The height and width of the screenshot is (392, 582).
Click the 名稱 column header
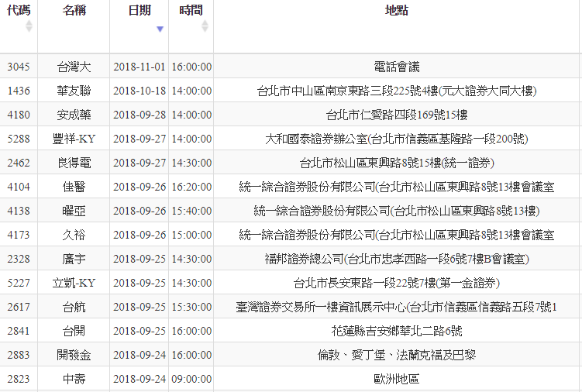click(74, 11)
